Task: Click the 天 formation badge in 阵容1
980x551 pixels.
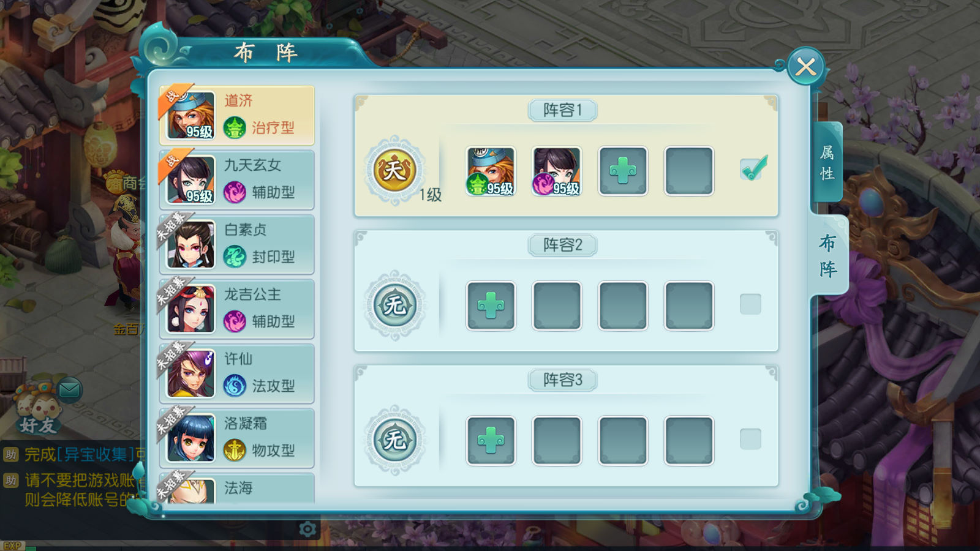Action: tap(394, 170)
